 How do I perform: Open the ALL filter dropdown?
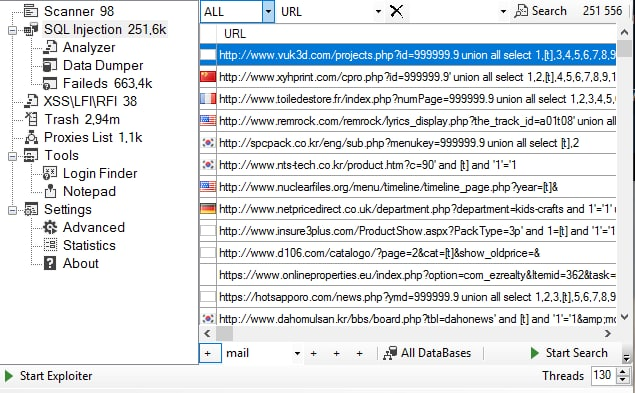click(x=268, y=11)
